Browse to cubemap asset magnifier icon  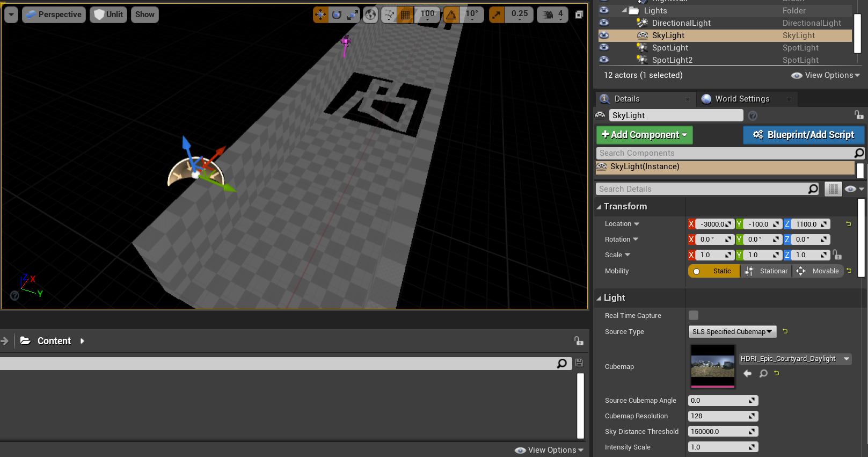click(763, 374)
